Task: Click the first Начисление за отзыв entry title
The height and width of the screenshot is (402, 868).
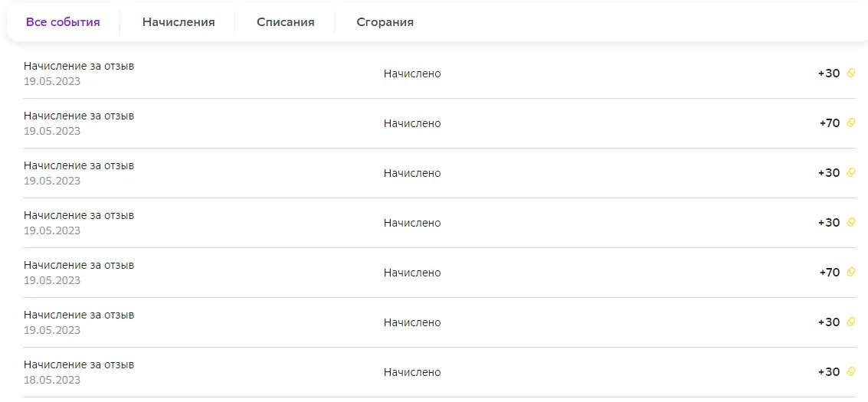Action: (79, 67)
